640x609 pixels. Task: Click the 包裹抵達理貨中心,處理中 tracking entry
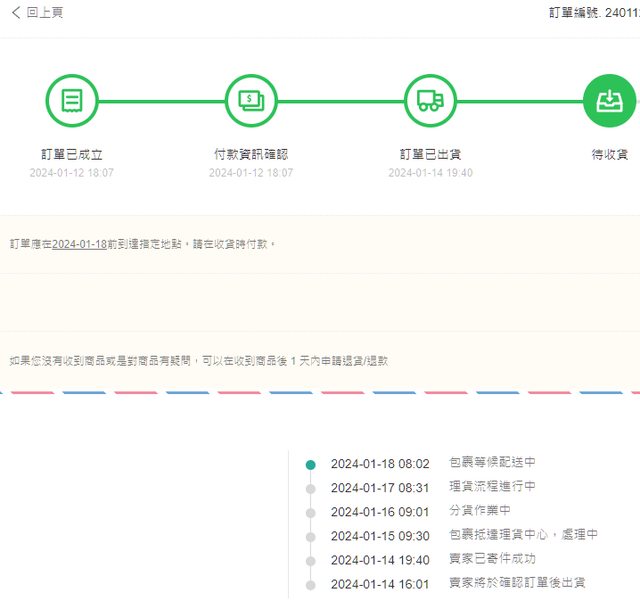point(523,535)
